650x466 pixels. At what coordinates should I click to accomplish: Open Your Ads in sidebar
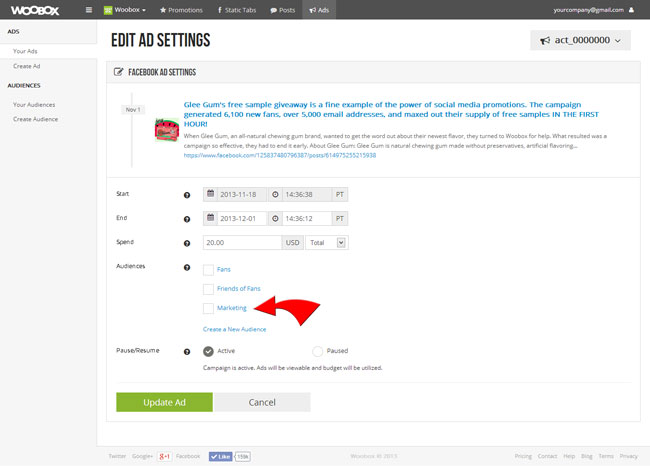pos(25,51)
